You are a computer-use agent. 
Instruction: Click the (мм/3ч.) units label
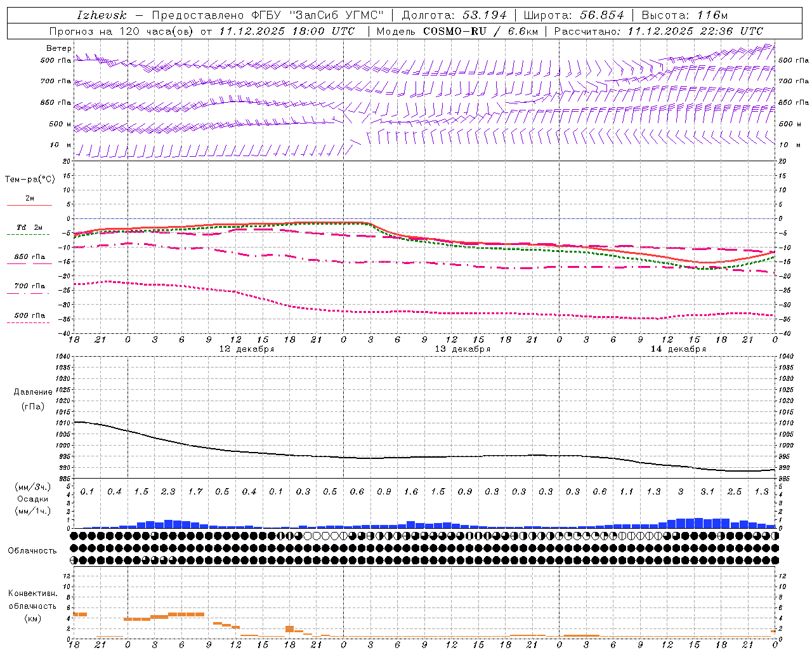[x=32, y=487]
